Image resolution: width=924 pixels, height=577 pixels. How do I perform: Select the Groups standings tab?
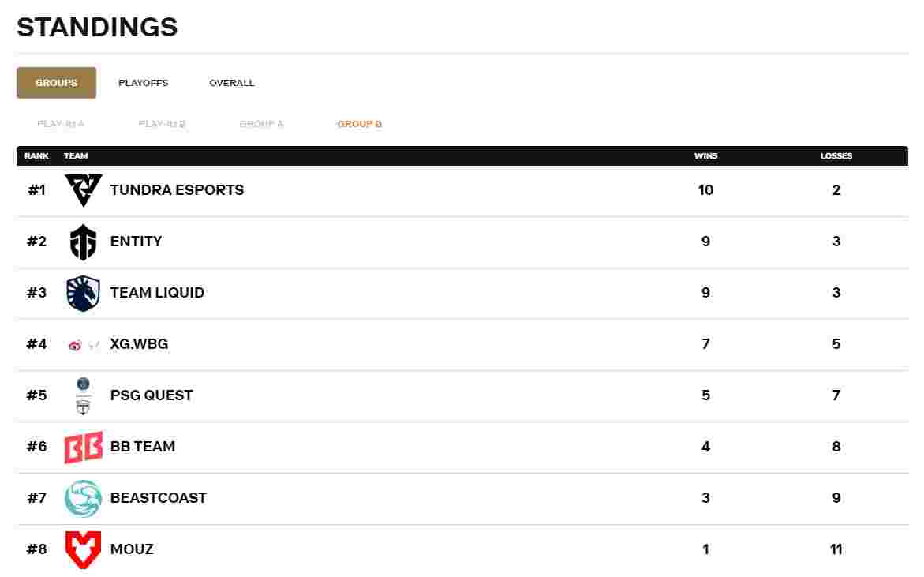[56, 83]
